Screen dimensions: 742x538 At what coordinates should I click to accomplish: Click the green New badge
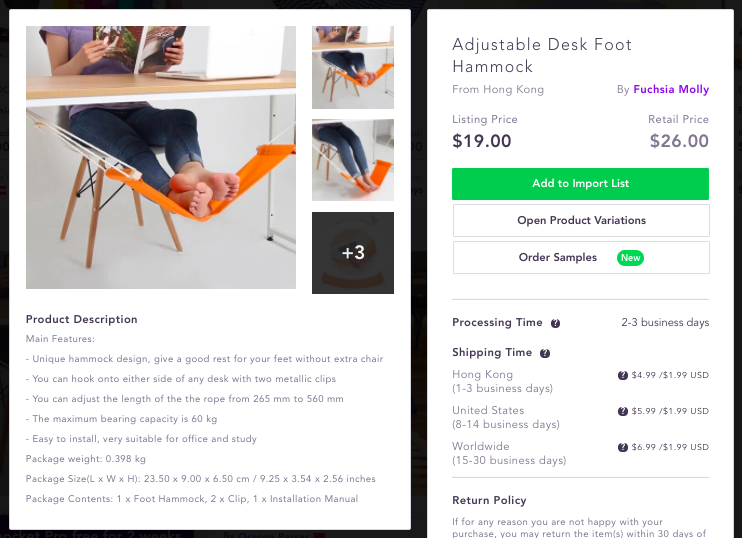(x=631, y=258)
